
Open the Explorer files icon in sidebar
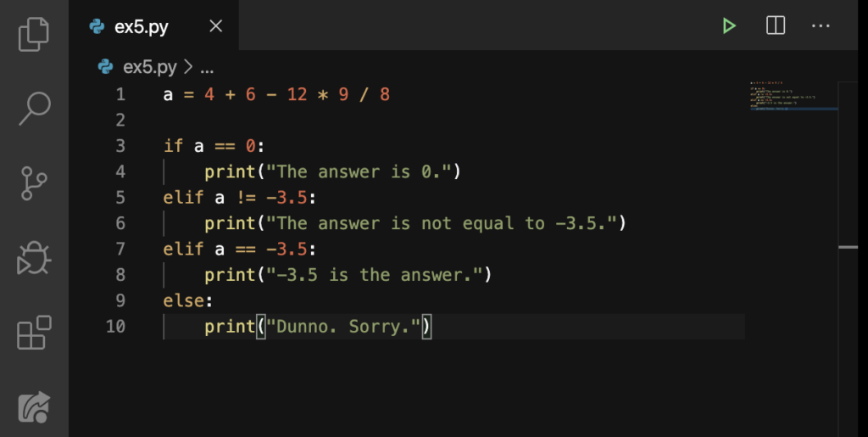pos(34,34)
